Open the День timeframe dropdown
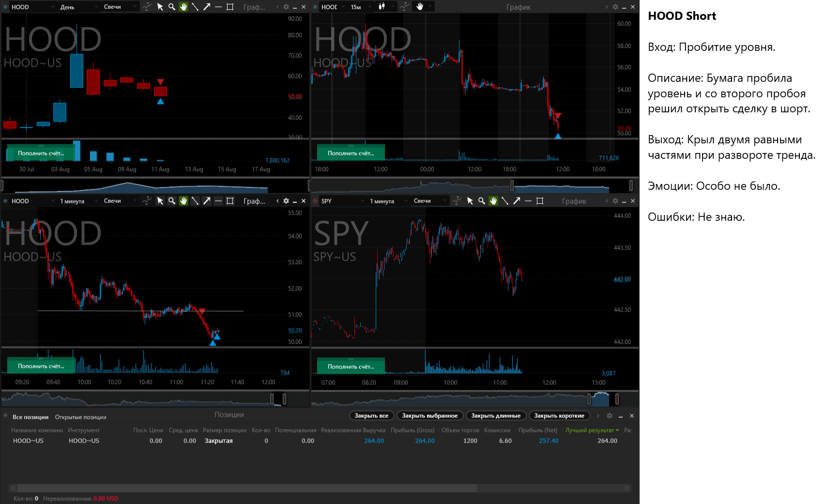 78,7
